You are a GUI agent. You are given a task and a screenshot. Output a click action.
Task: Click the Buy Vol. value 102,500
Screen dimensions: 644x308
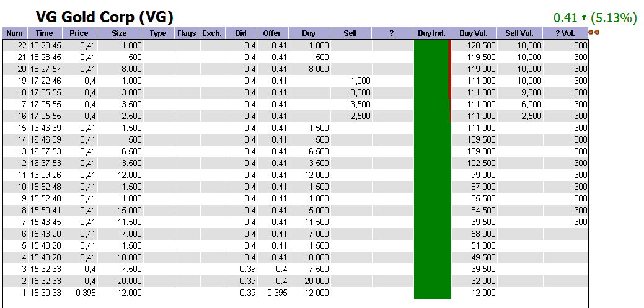(482, 163)
